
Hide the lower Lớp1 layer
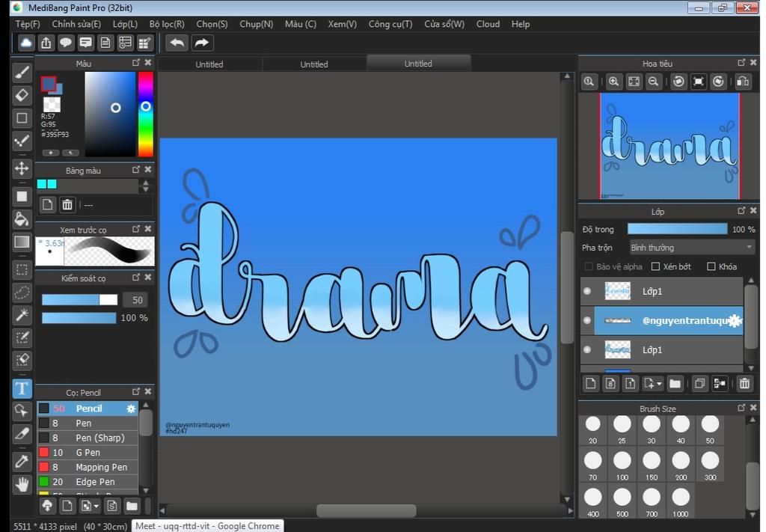click(x=587, y=349)
